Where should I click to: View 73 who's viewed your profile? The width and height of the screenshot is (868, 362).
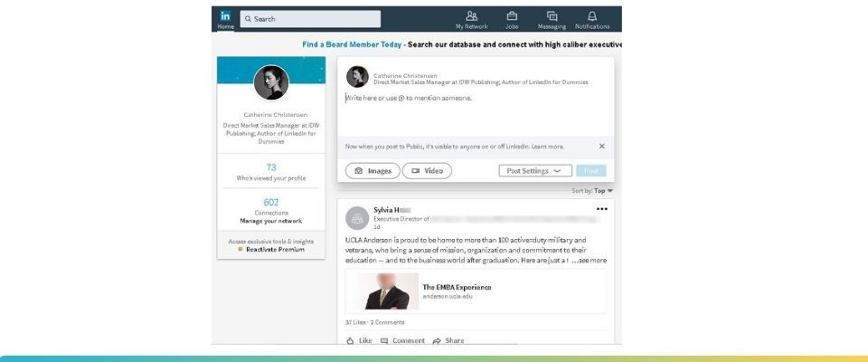(x=271, y=167)
